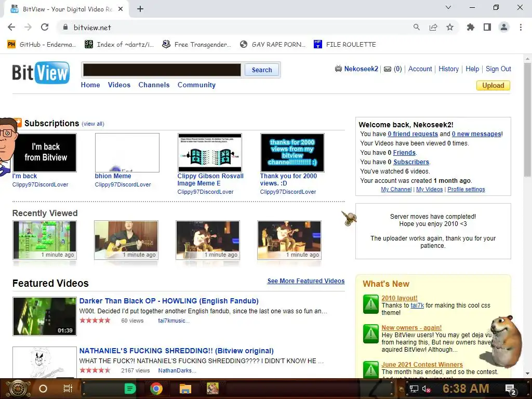Go to the Home navigation tab

pos(90,85)
